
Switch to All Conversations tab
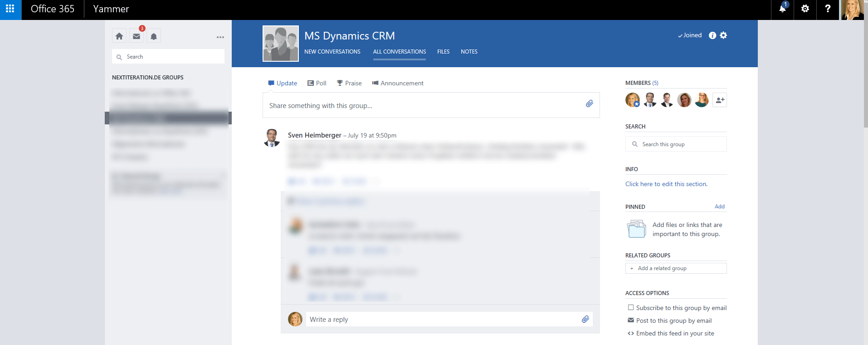(400, 52)
